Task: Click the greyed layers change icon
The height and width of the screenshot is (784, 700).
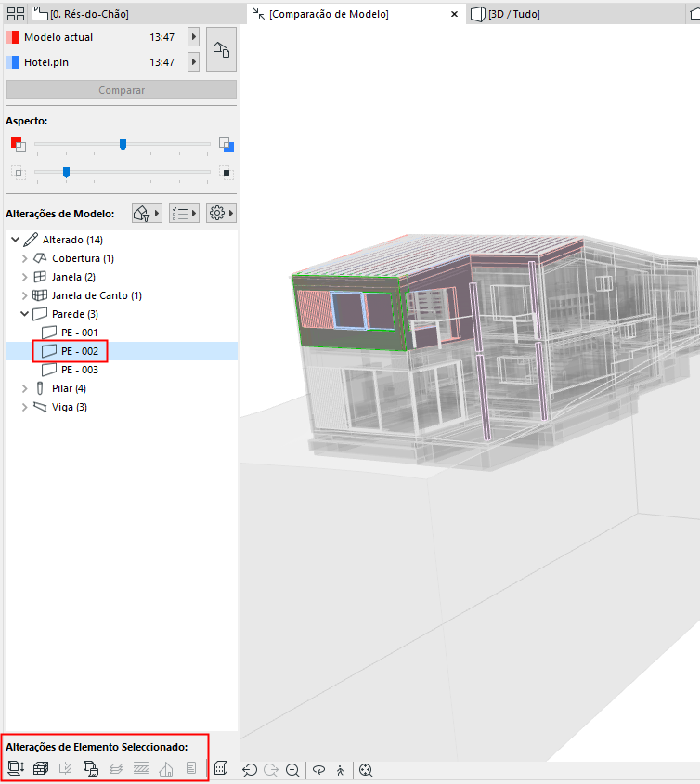Action: pyautogui.click(x=116, y=768)
